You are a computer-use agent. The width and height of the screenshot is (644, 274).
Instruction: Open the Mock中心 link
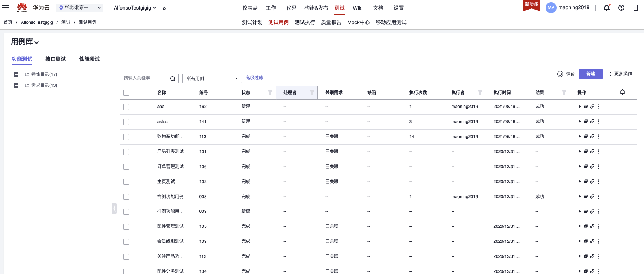click(x=359, y=22)
